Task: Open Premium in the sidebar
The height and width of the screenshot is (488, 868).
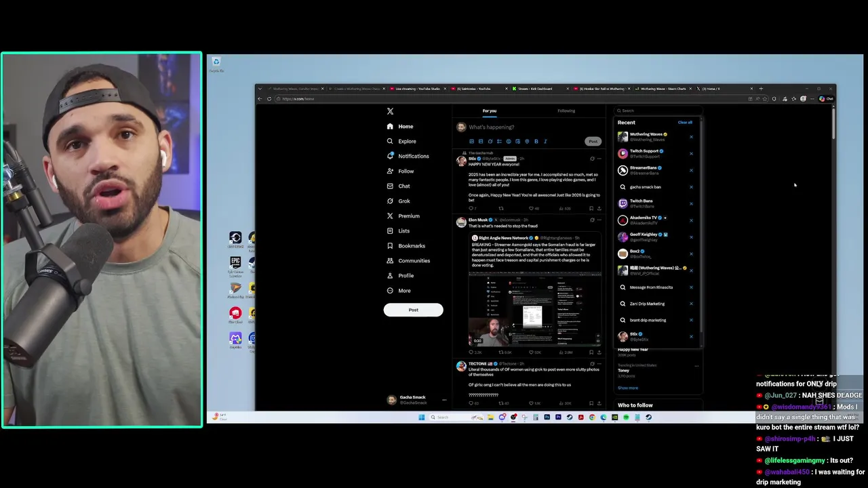Action: point(403,216)
